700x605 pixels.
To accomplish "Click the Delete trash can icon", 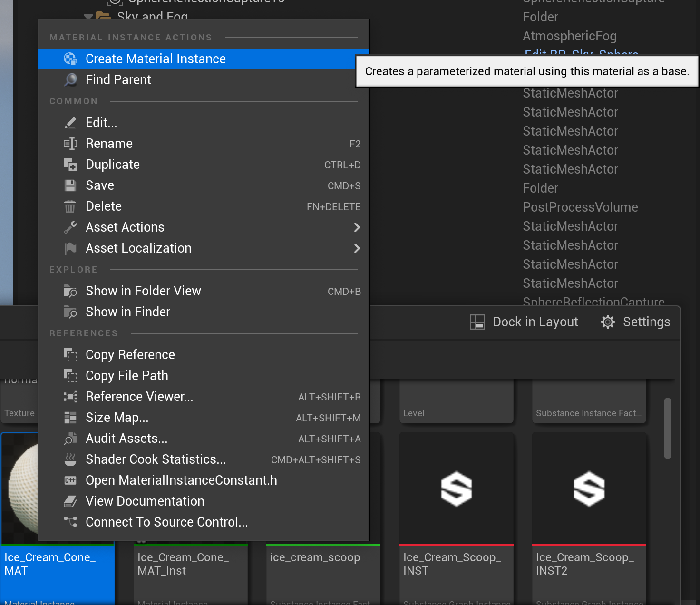I will click(x=70, y=206).
